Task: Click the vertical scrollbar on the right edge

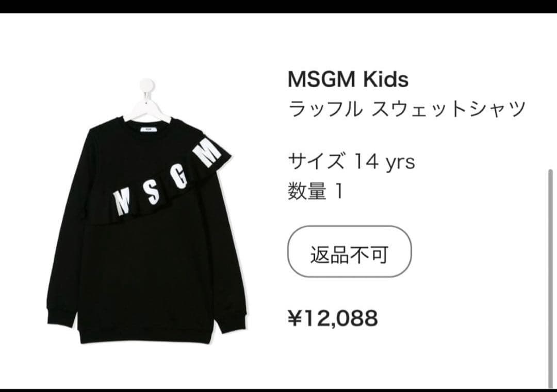Action: click(550, 279)
